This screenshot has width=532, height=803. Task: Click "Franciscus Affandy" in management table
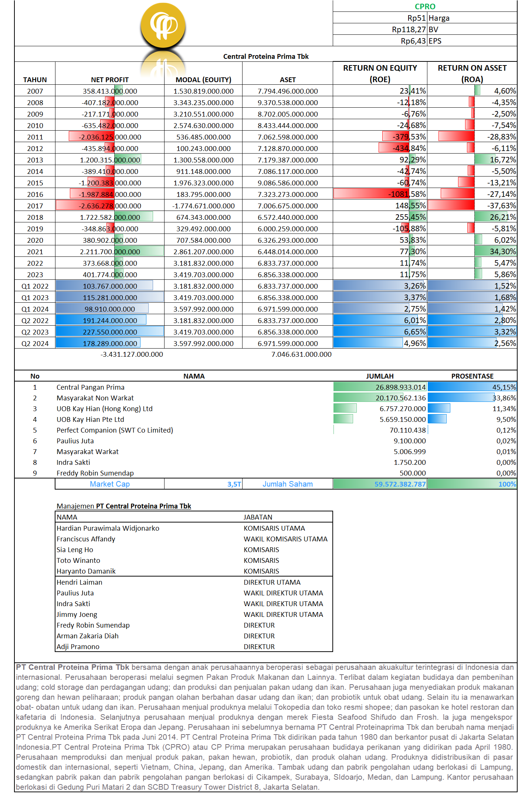pyautogui.click(x=86, y=539)
